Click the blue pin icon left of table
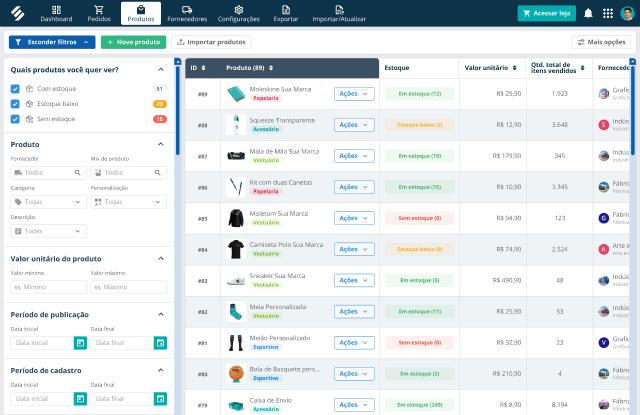The width and height of the screenshot is (640, 415). point(178,61)
